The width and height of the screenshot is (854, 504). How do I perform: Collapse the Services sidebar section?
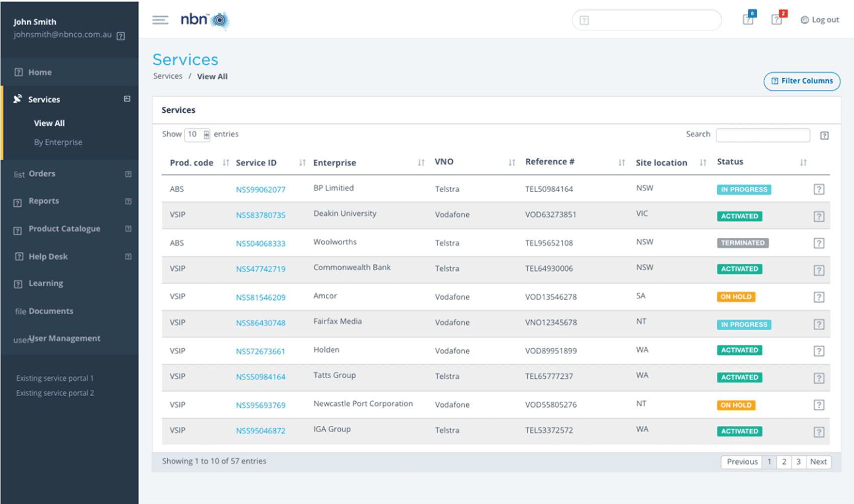(x=127, y=99)
